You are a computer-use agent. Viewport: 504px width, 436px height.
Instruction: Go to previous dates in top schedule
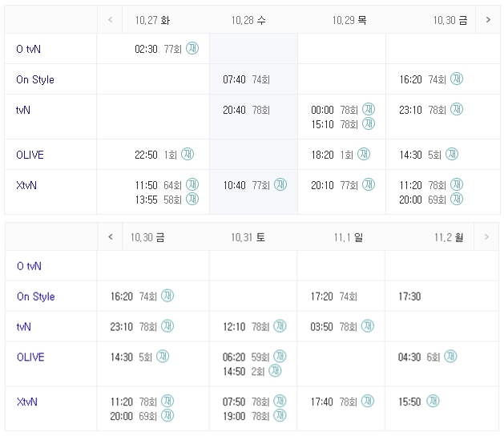click(x=110, y=19)
